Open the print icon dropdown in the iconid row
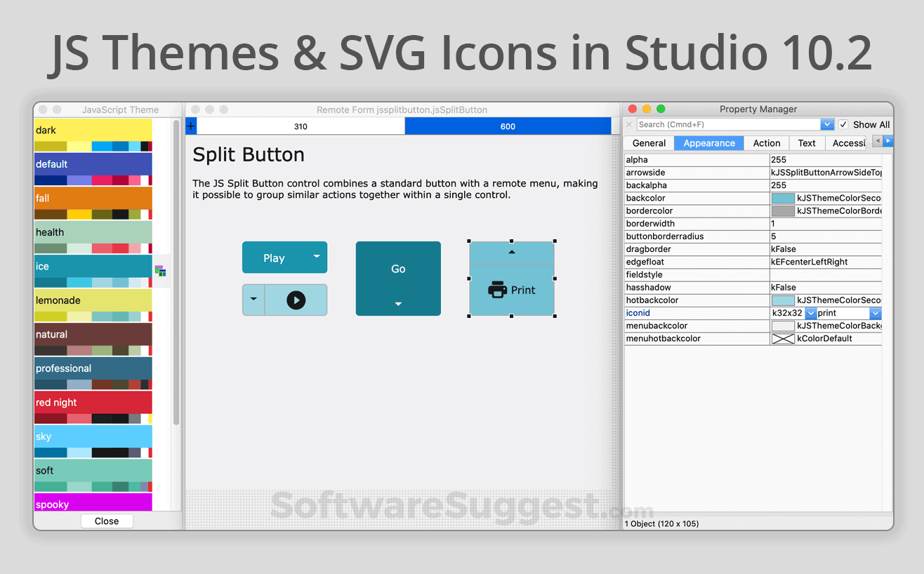This screenshot has width=924, height=574. (x=875, y=313)
